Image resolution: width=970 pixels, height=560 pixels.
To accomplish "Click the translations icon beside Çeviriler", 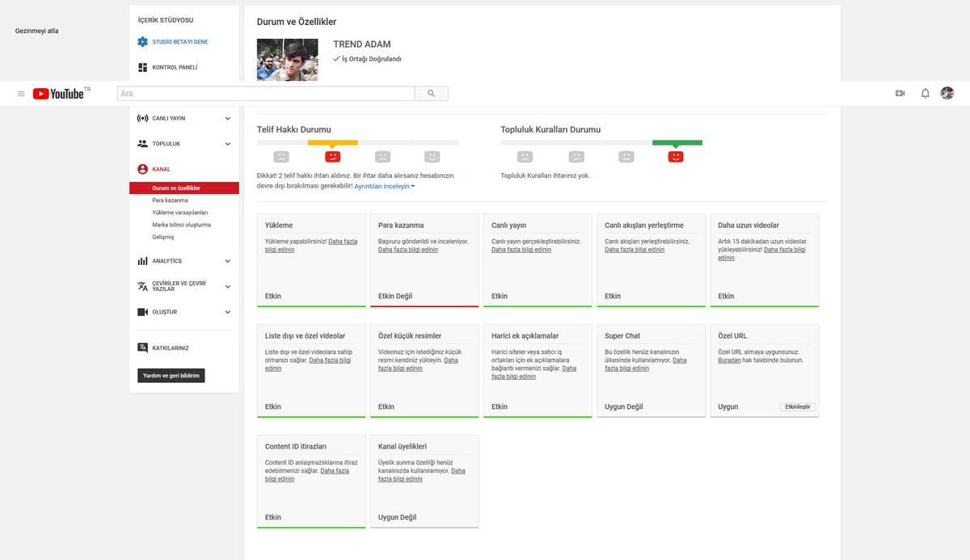I will [x=142, y=286].
